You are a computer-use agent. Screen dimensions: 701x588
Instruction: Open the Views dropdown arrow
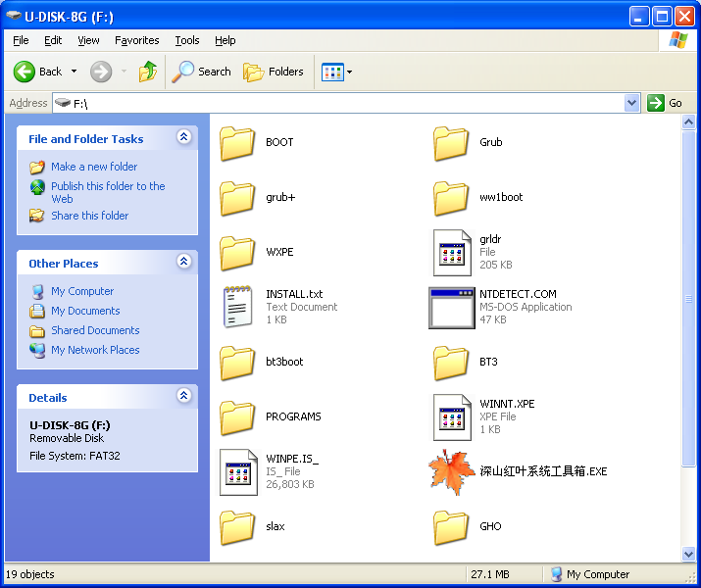350,72
